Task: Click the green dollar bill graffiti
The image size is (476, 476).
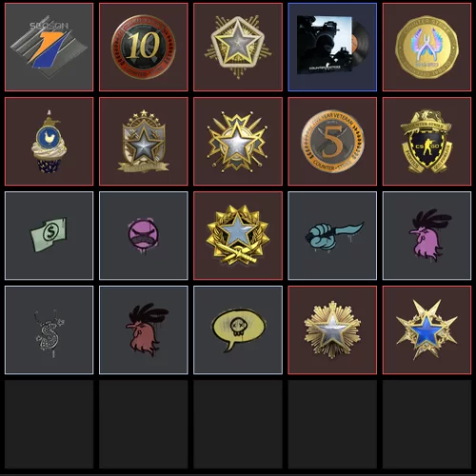Action: [50, 235]
